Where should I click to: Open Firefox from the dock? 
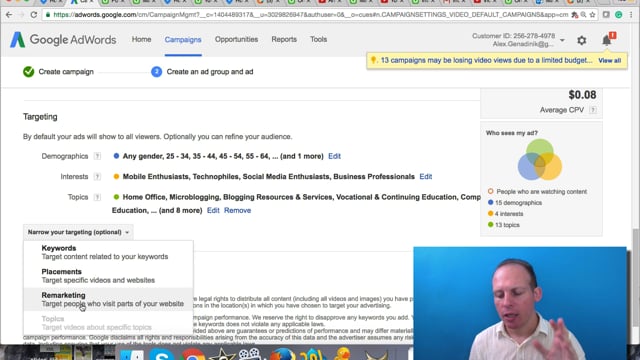pos(282,353)
